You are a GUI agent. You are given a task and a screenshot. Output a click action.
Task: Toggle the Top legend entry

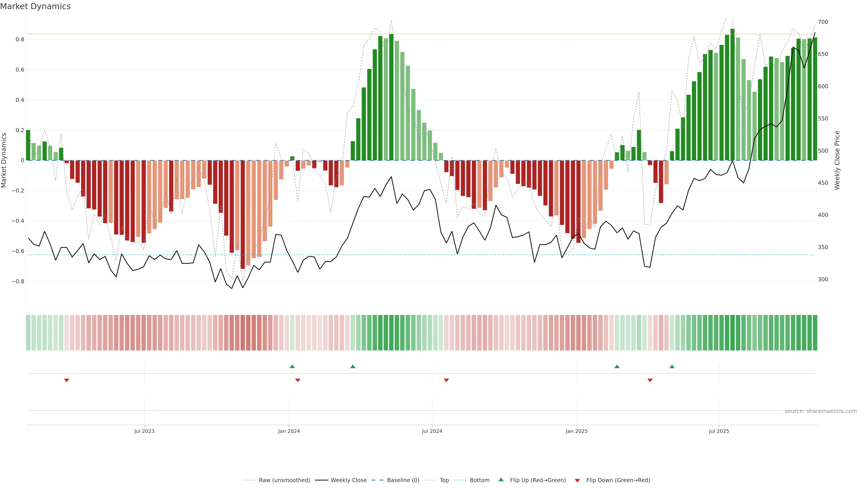444,480
